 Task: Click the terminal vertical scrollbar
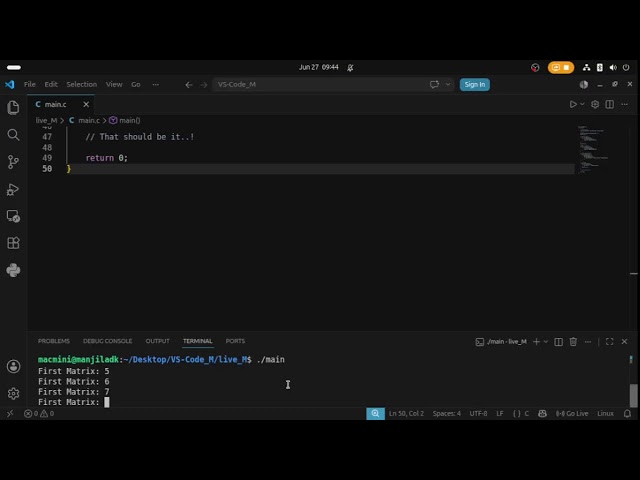(633, 395)
